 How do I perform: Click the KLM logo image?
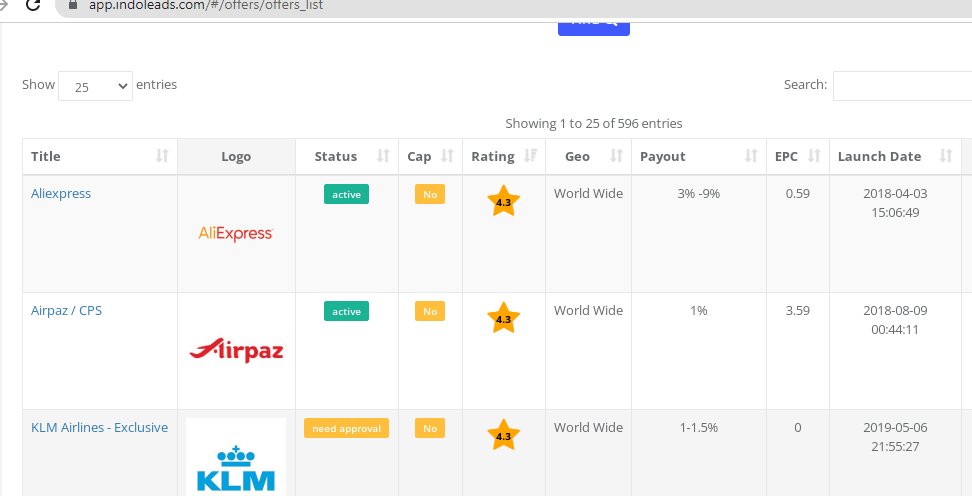pos(236,457)
